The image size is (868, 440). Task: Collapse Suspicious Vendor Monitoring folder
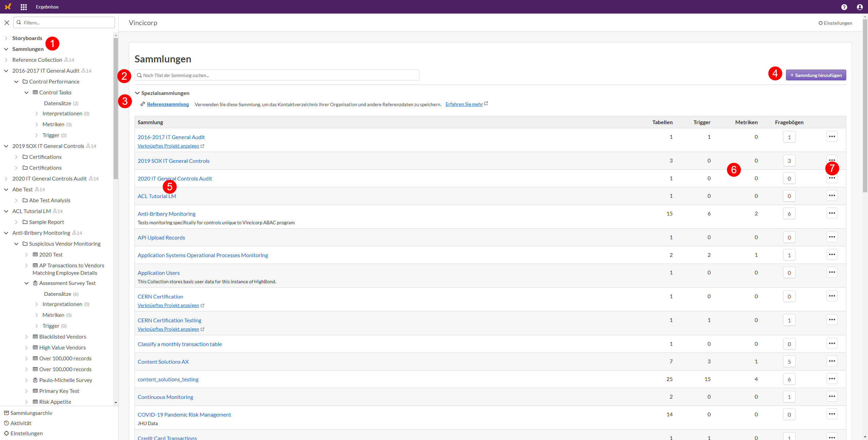tap(16, 244)
